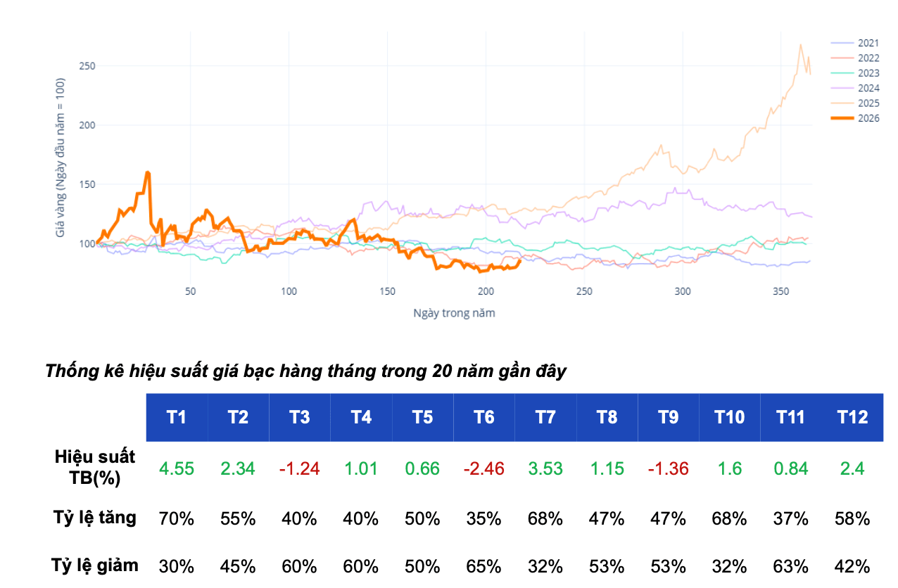Viewport: 898px width, 588px height.
Task: Click the 2026 line's peak near day 25
Action: click(147, 172)
